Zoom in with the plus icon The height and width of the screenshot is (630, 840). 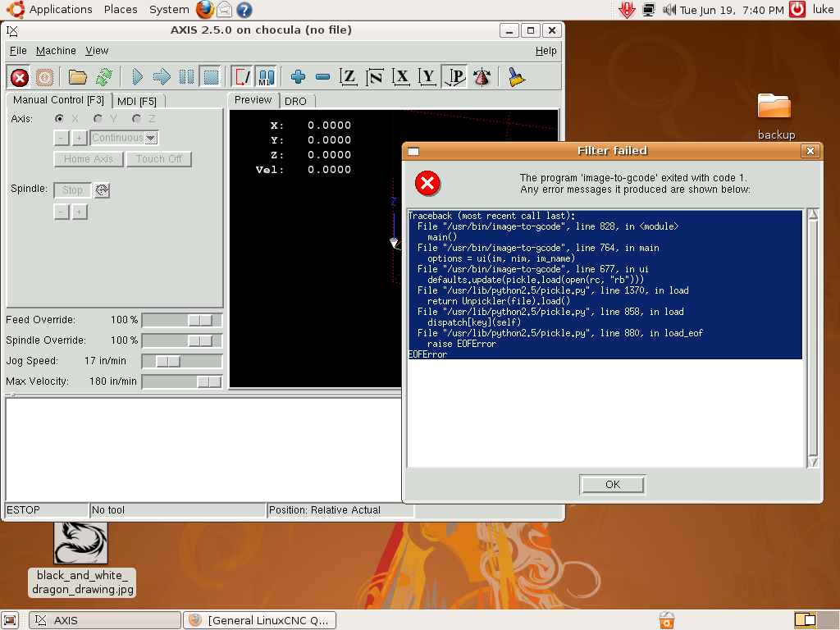[298, 78]
